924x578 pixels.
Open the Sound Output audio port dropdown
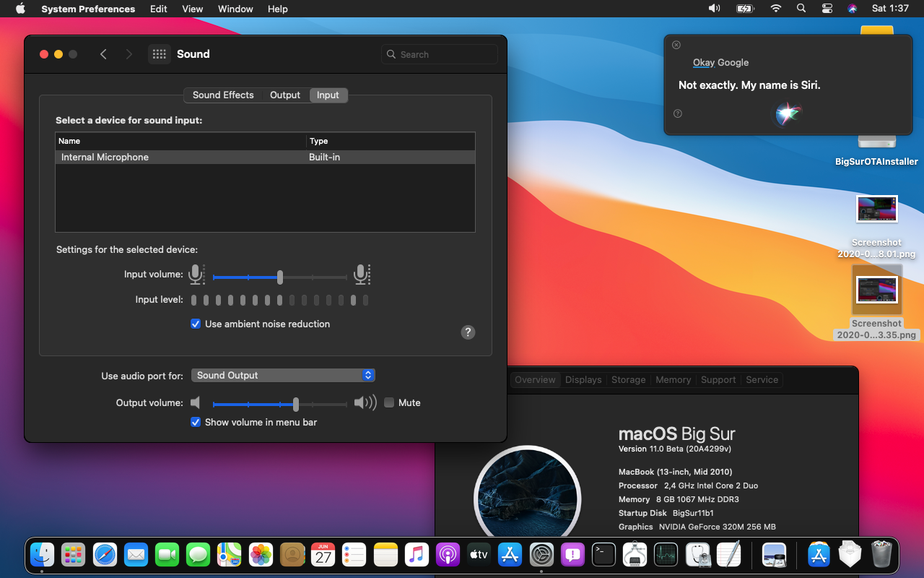pos(283,376)
